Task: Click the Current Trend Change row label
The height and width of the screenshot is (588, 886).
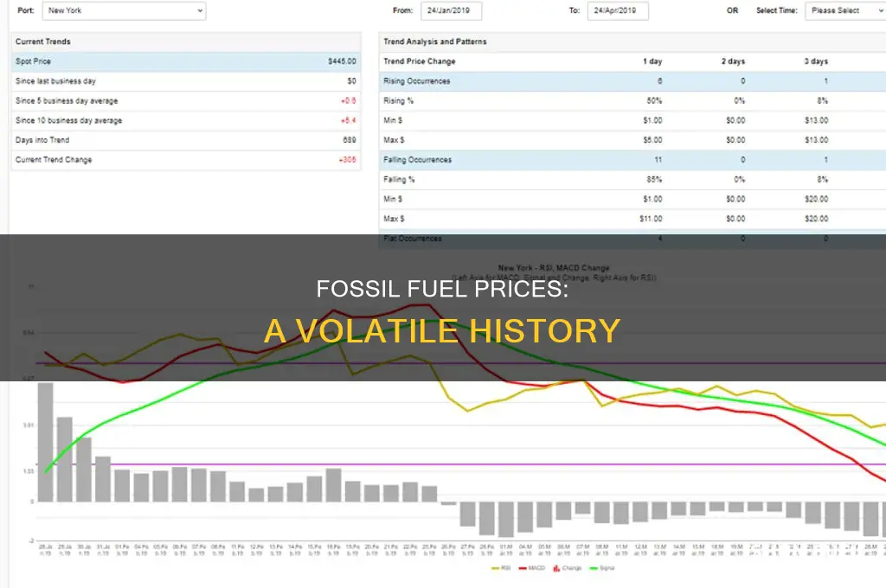Action: point(54,160)
